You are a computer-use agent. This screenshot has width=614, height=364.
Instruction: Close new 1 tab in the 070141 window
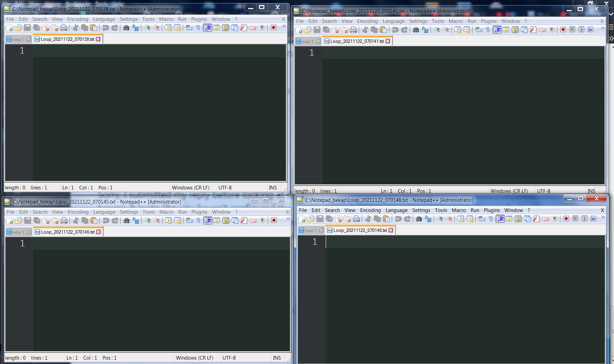[318, 41]
